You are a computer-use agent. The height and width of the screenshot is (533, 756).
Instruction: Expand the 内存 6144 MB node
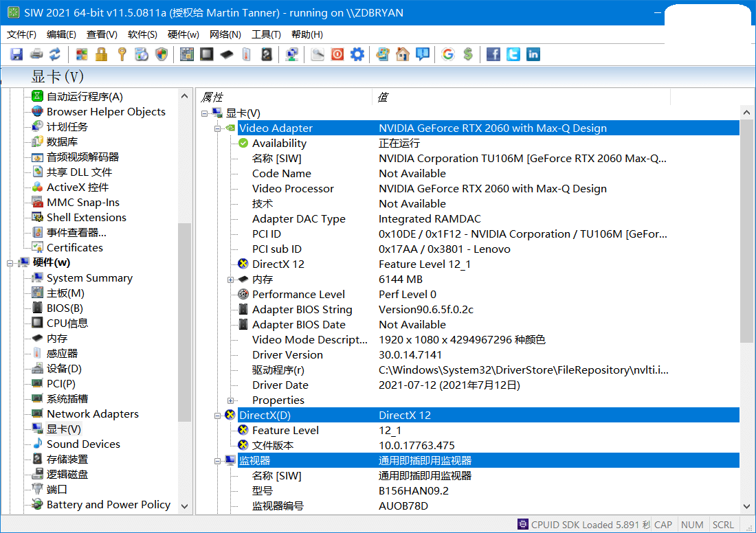230,280
